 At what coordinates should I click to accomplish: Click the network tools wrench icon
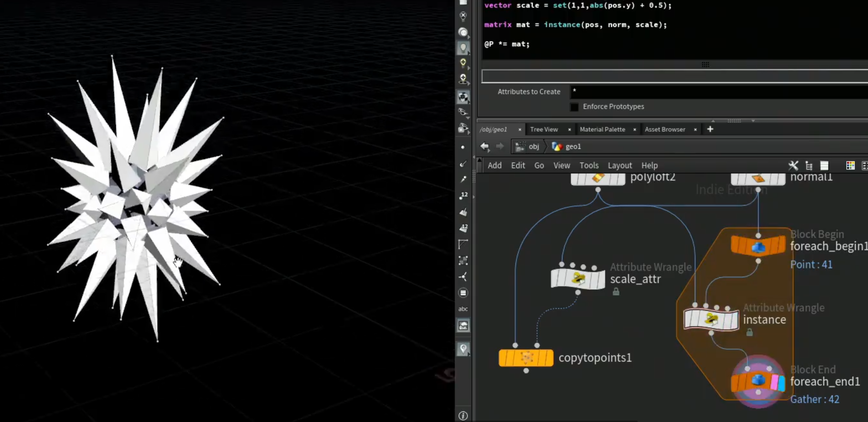tap(793, 165)
